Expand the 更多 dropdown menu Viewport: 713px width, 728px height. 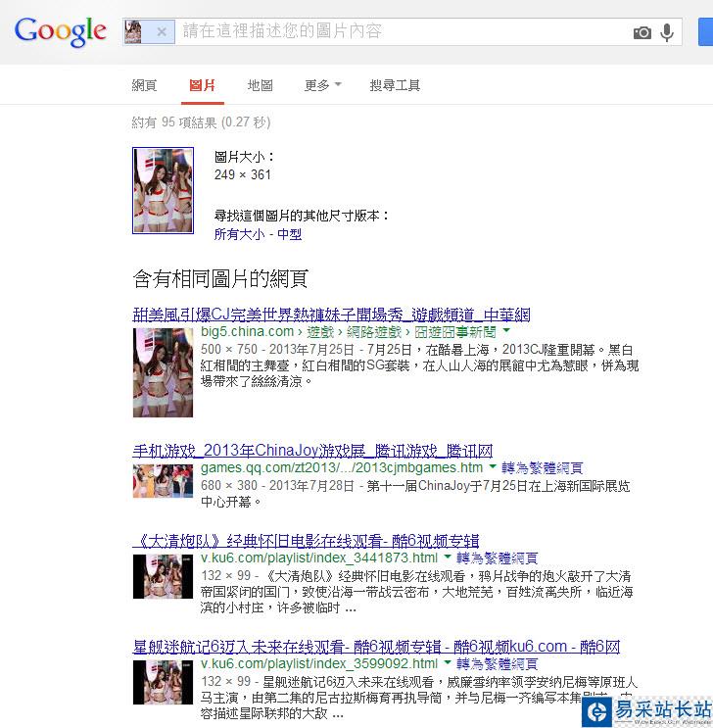322,85
